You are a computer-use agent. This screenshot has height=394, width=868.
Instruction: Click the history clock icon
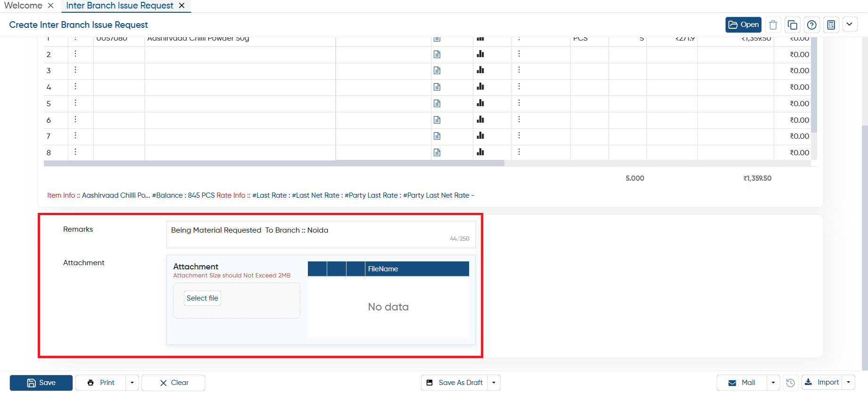(x=791, y=383)
